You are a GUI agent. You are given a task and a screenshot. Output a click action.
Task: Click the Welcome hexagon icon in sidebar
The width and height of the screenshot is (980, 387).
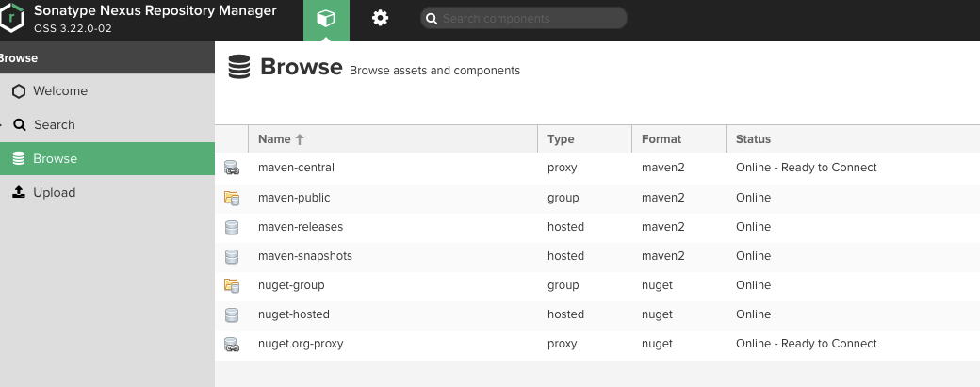[19, 91]
